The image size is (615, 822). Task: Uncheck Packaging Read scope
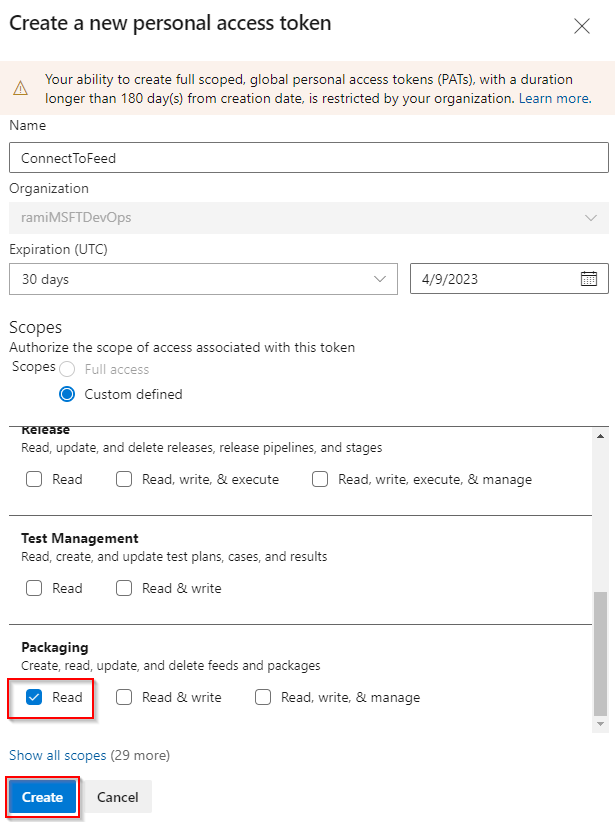click(x=34, y=697)
